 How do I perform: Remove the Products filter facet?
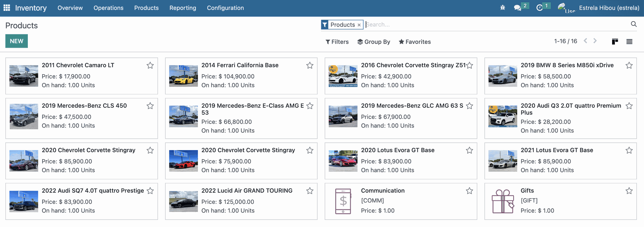(x=359, y=25)
